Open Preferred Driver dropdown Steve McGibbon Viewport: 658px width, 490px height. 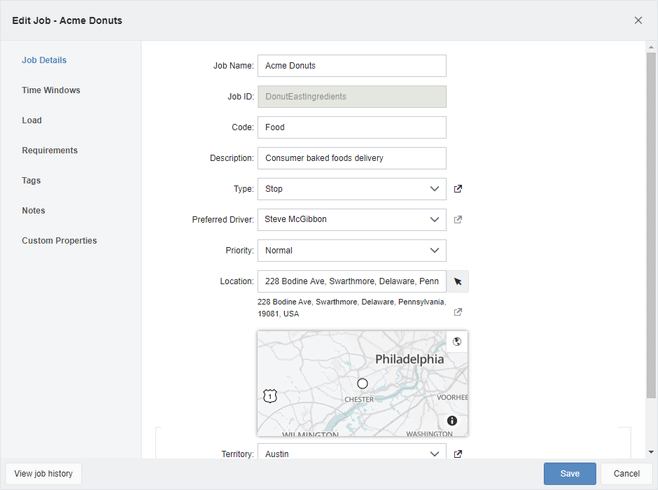coord(352,219)
